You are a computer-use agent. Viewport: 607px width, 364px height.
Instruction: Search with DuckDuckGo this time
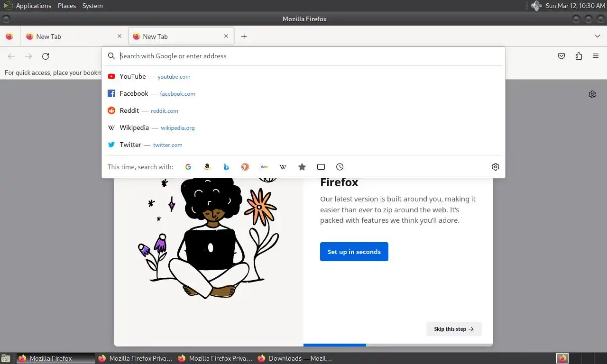pyautogui.click(x=245, y=167)
